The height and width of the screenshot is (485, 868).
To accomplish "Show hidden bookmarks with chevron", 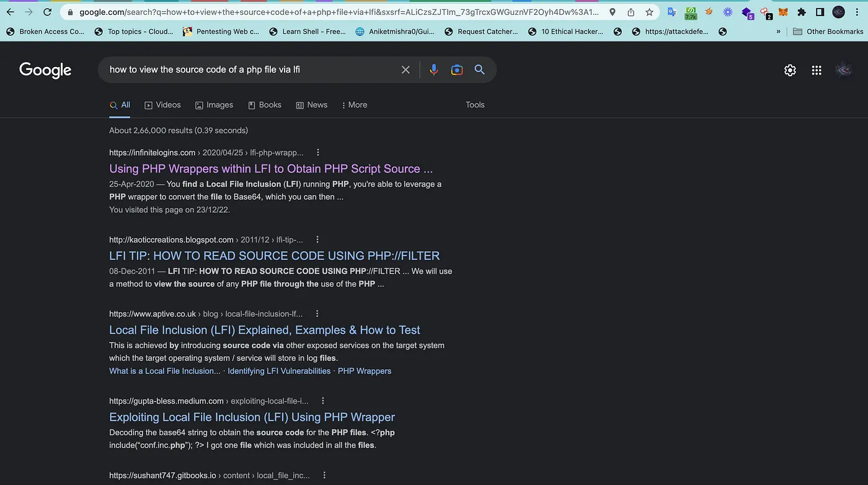I will click(778, 32).
